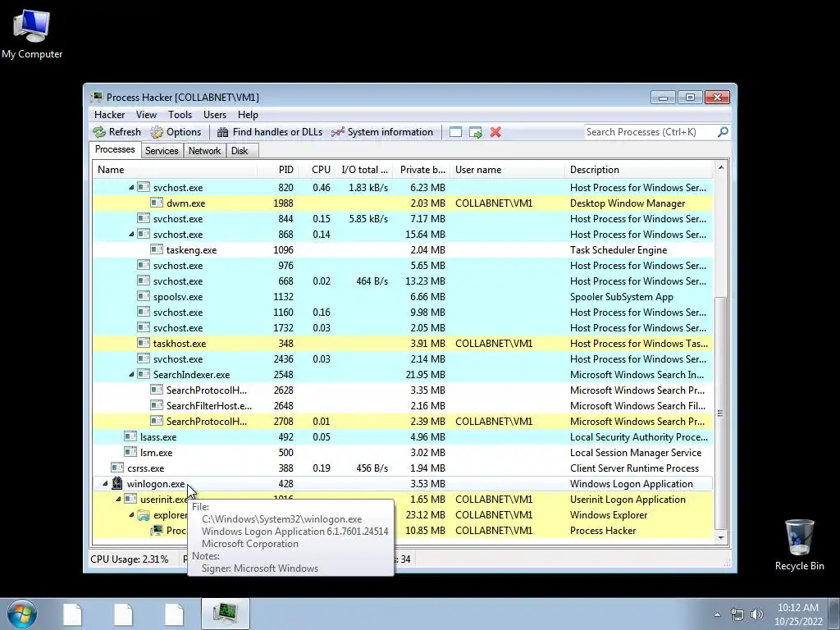Click the find window and thread icon
The height and width of the screenshot is (630, 840).
coord(475,132)
